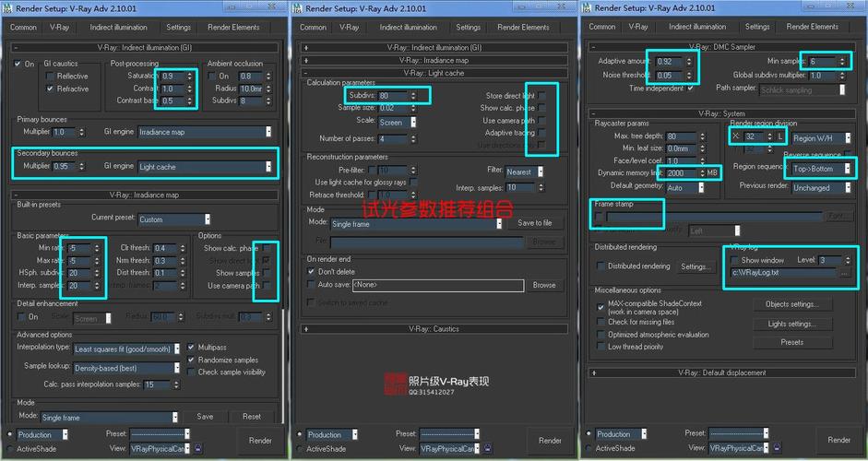Click Save to file button

[x=534, y=222]
